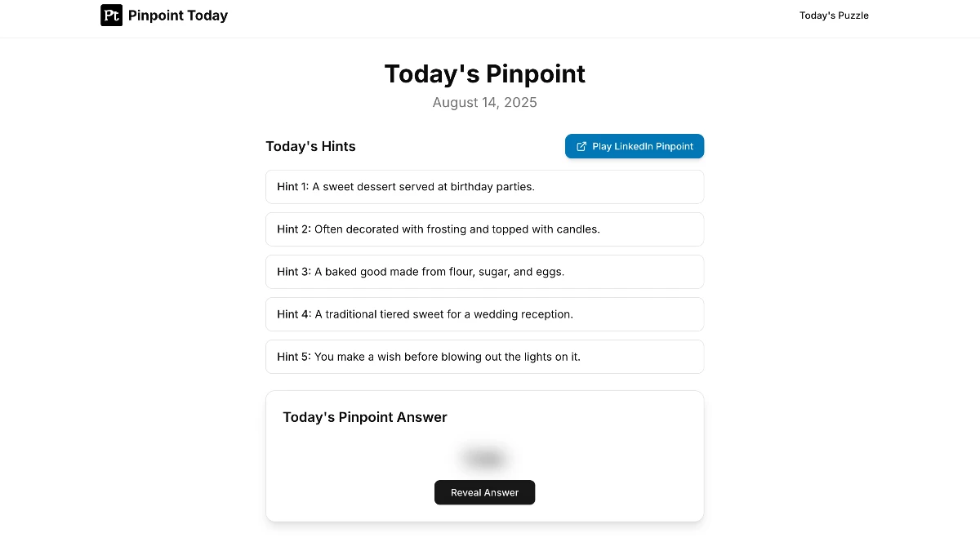Image resolution: width=980 pixels, height=551 pixels.
Task: Select the Hint 1 card about sweet dessert
Action: (484, 186)
